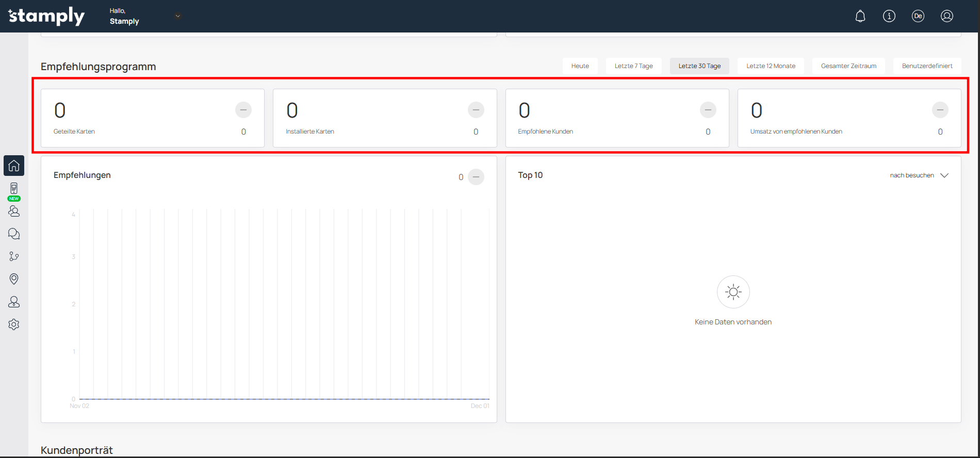The width and height of the screenshot is (980, 458).
Task: Open the user account profile icon
Action: [x=947, y=16]
